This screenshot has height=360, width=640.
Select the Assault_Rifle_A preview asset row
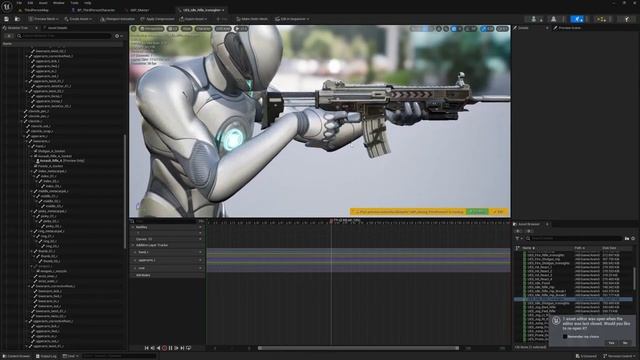(x=61, y=161)
